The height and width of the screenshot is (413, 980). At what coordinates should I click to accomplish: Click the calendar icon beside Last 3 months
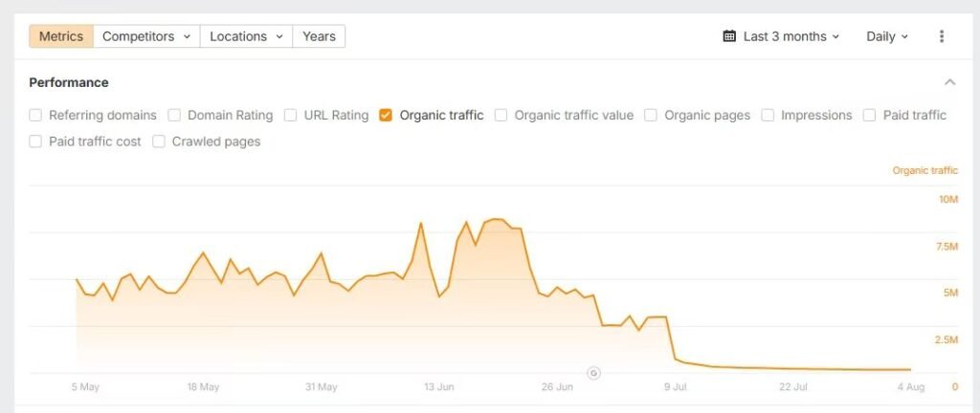(x=729, y=36)
